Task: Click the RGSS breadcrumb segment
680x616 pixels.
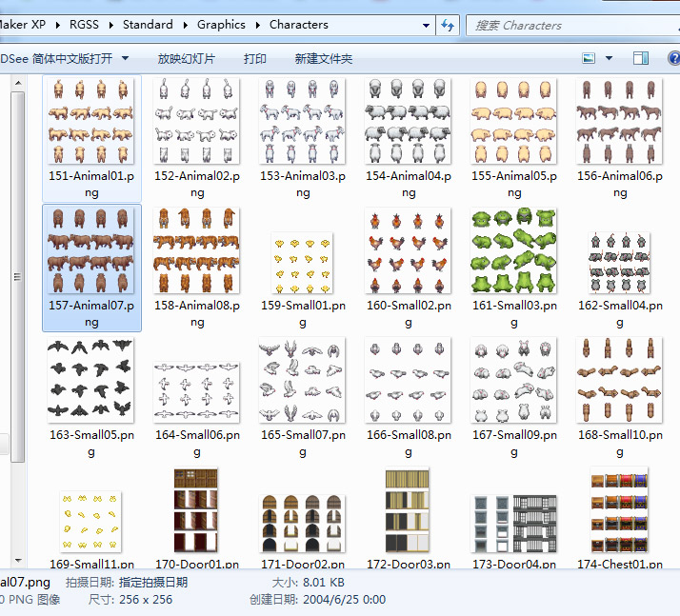Action: tap(84, 25)
